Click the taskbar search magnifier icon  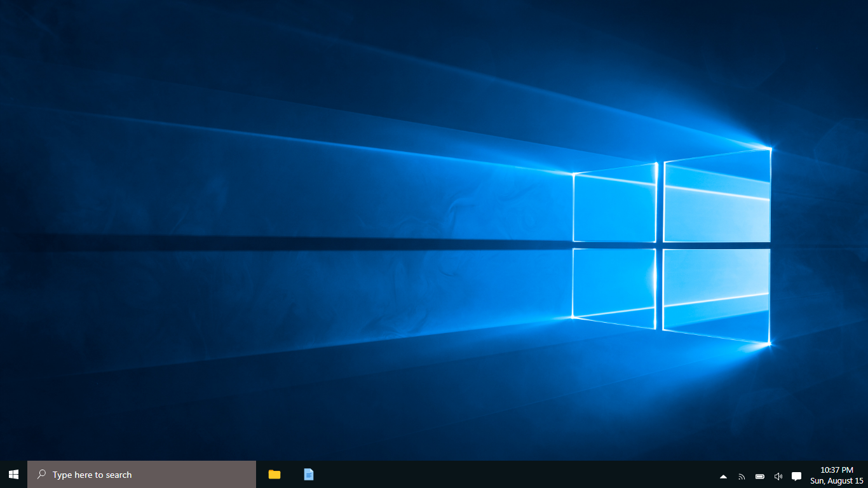pyautogui.click(x=41, y=474)
